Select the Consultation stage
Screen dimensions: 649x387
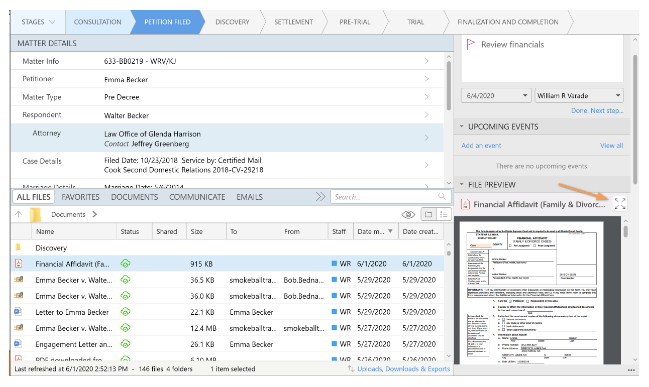98,22
